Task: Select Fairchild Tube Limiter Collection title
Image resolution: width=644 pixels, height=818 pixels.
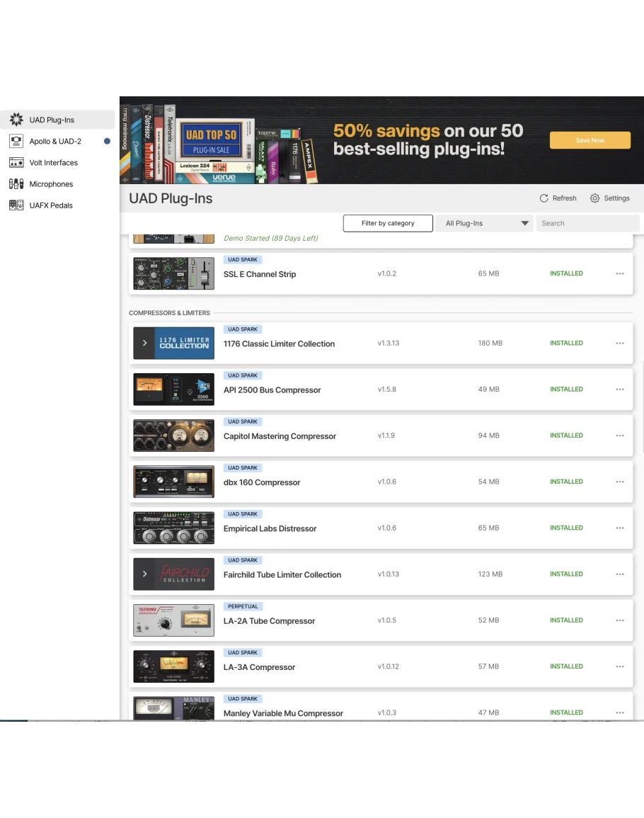Action: click(x=282, y=575)
